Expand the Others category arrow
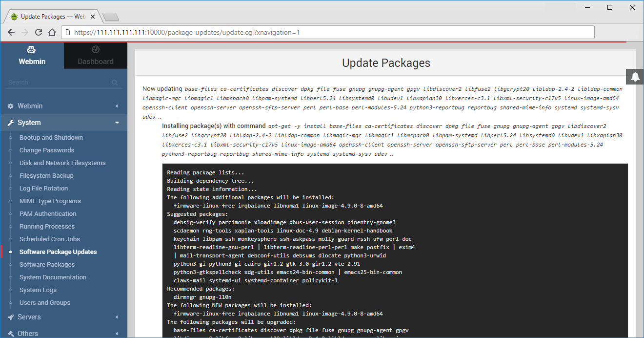 tap(117, 334)
